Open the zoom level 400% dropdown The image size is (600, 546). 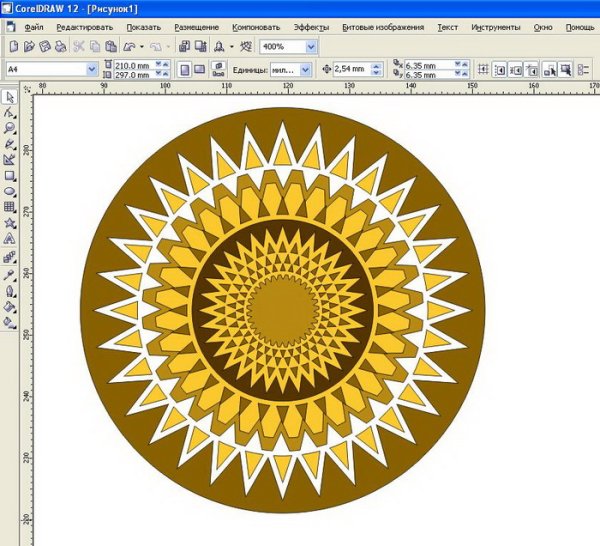pyautogui.click(x=312, y=47)
